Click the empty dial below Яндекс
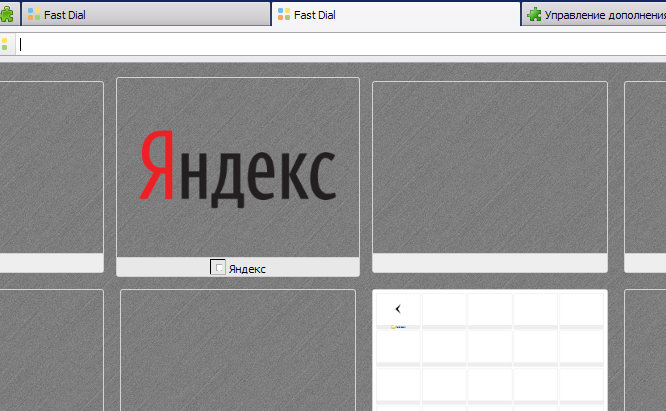 point(238,350)
